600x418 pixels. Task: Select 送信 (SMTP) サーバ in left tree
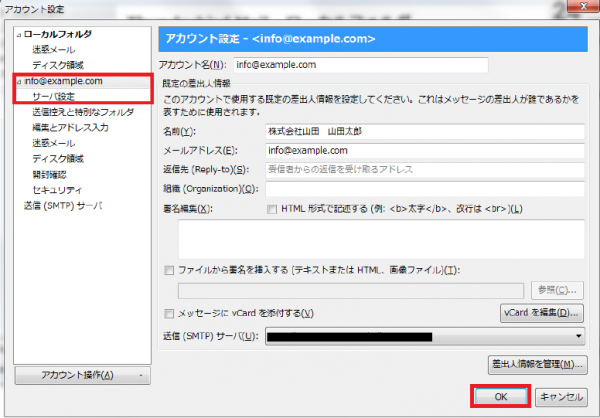(63, 205)
